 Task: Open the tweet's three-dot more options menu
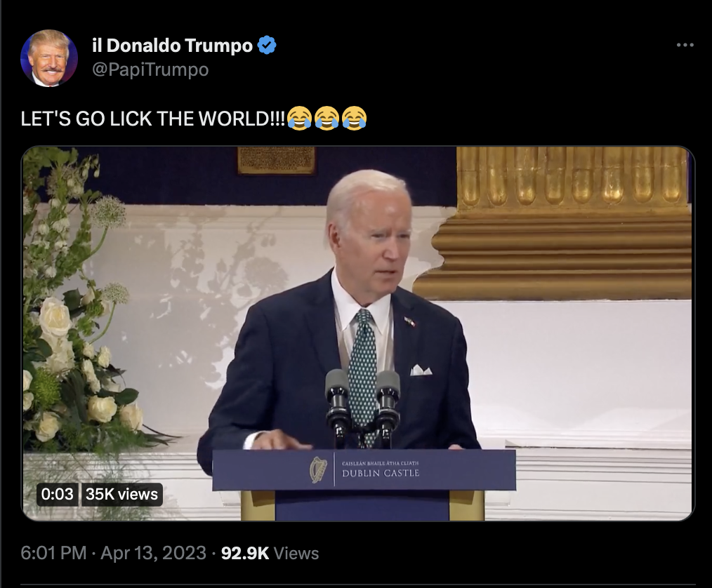(x=685, y=45)
